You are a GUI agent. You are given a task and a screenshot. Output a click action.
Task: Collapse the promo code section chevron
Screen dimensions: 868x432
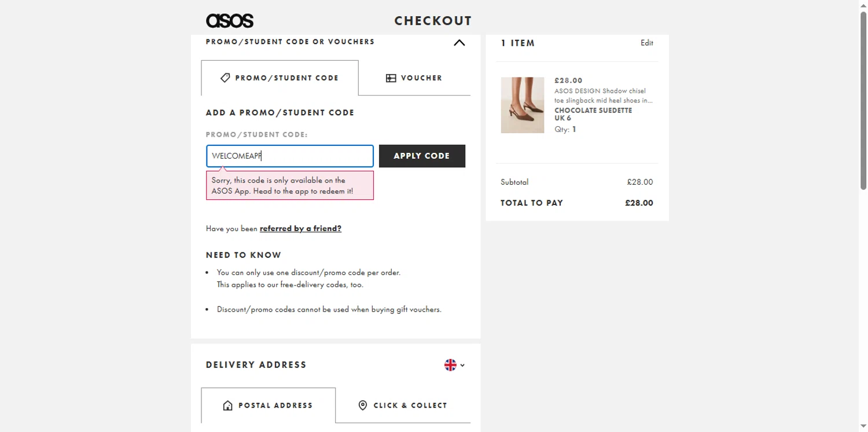click(x=459, y=42)
